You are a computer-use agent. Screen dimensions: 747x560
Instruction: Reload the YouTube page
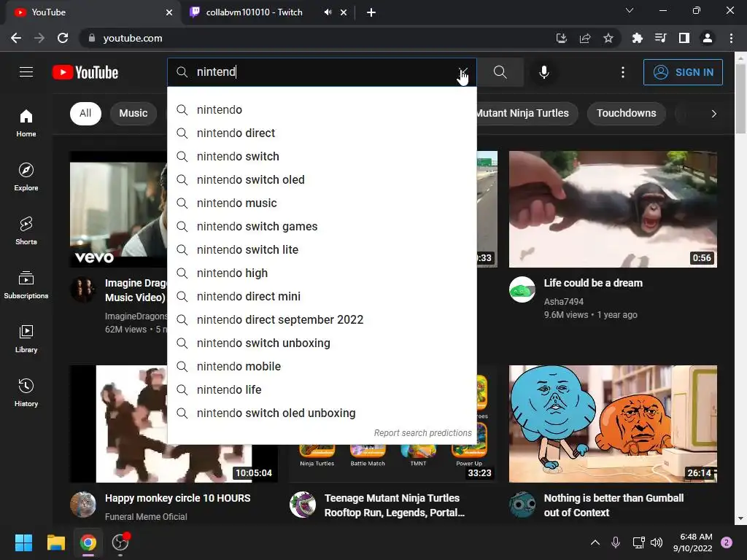63,38
